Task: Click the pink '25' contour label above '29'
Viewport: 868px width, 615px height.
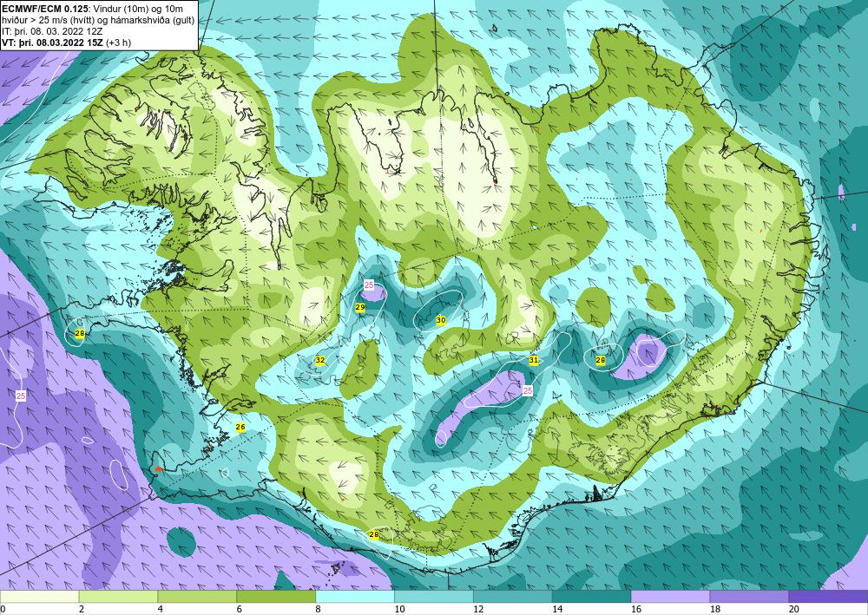Action: click(369, 285)
